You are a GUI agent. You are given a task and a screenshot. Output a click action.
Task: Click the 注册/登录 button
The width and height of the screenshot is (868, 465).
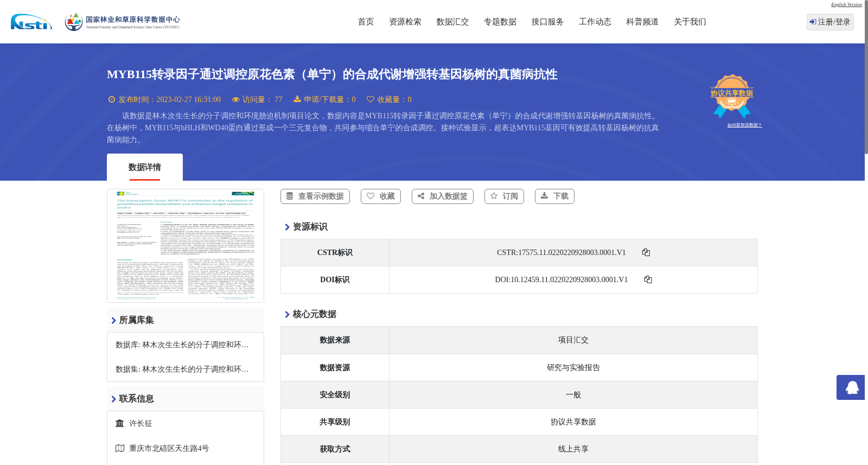pos(830,22)
